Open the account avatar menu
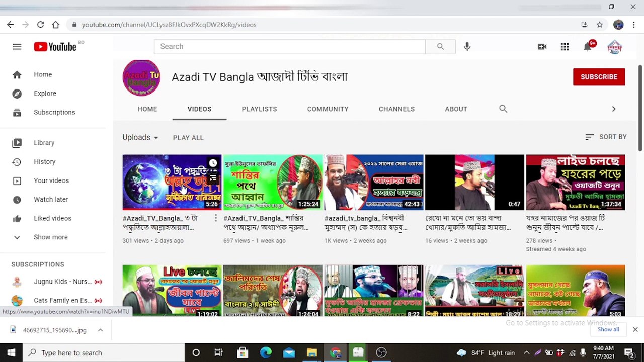This screenshot has width=644, height=362. pos(614,47)
